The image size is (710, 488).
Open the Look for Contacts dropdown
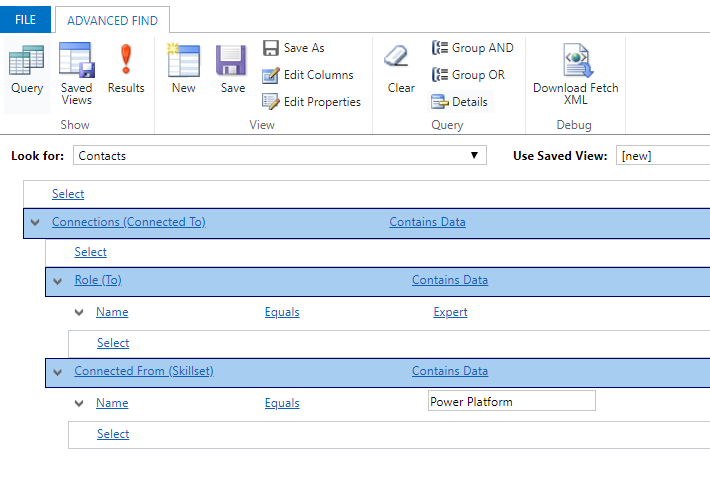click(x=280, y=155)
